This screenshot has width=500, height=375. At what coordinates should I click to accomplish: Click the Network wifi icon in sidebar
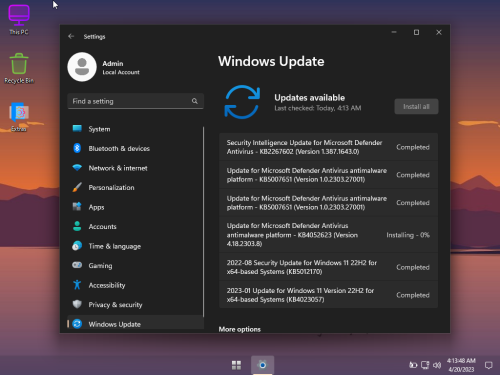(77, 168)
